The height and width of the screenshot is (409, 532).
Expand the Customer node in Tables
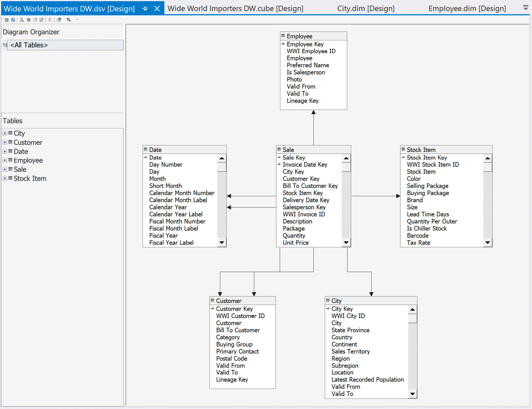[x=5, y=142]
